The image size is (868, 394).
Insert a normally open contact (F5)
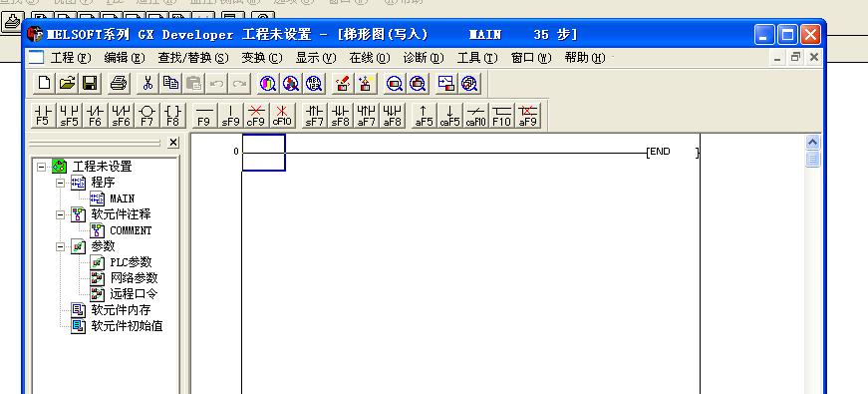tap(43, 116)
